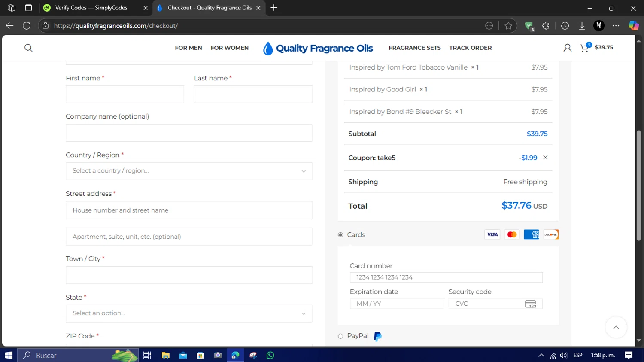Select the PayPal payment radio button

340,336
